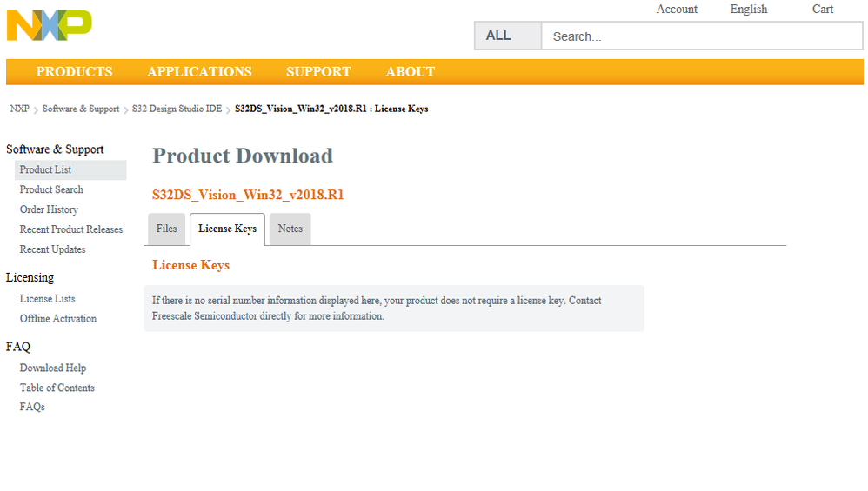Screen dimensions: 868x491
Task: Click the NXP logo
Action: [50, 25]
